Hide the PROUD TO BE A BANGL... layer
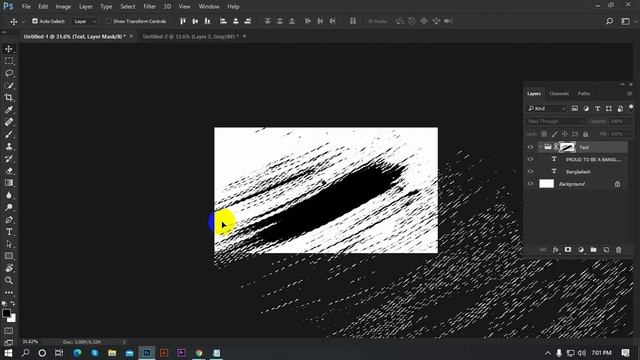The image size is (640, 360). click(x=530, y=160)
